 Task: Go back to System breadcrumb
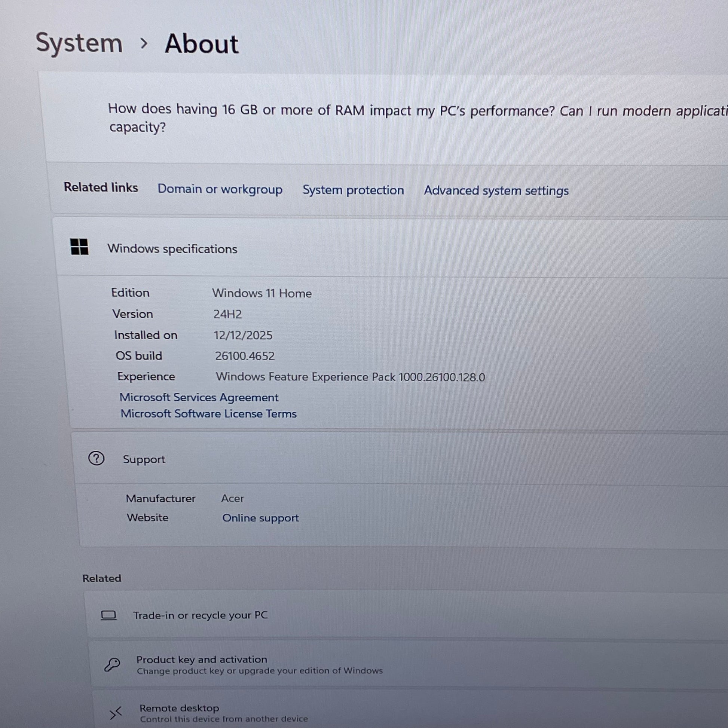coord(79,43)
